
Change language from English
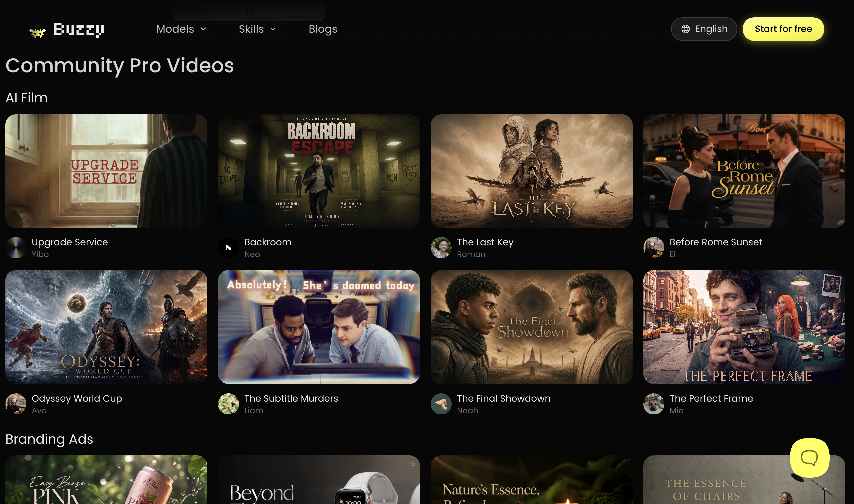[704, 29]
